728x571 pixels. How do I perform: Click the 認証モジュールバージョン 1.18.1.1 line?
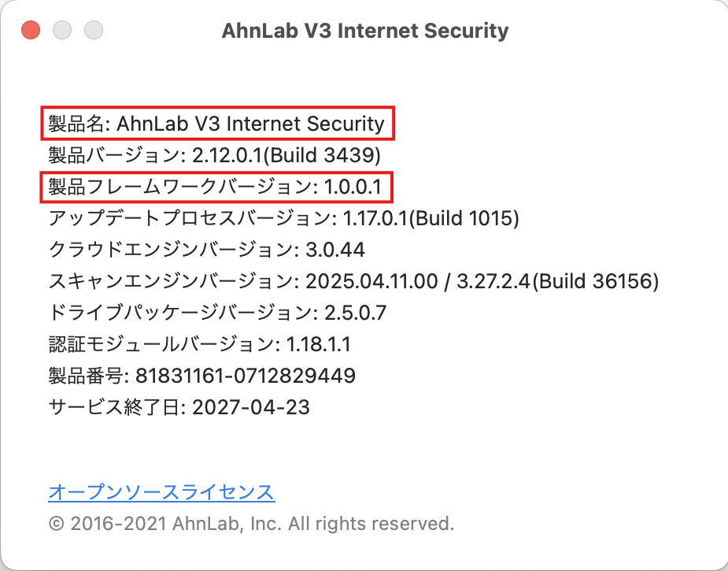click(x=200, y=344)
